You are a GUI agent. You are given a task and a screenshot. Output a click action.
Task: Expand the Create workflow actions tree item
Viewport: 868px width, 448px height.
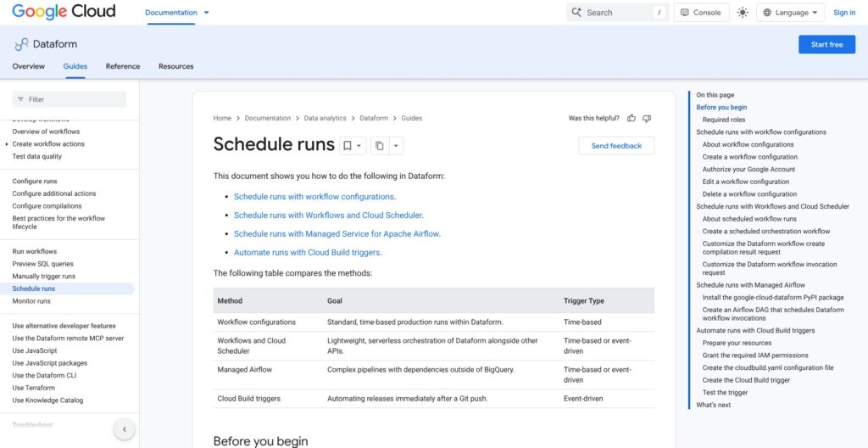pos(7,144)
